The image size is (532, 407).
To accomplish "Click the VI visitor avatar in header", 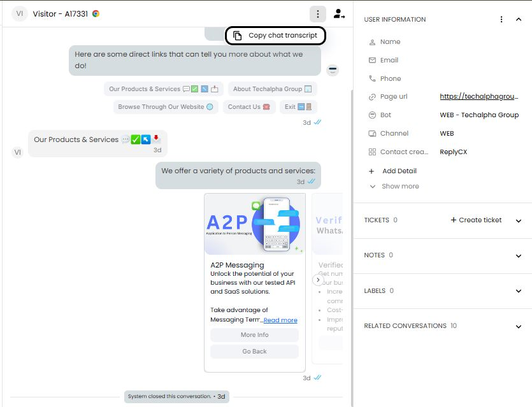I will 20,13.
